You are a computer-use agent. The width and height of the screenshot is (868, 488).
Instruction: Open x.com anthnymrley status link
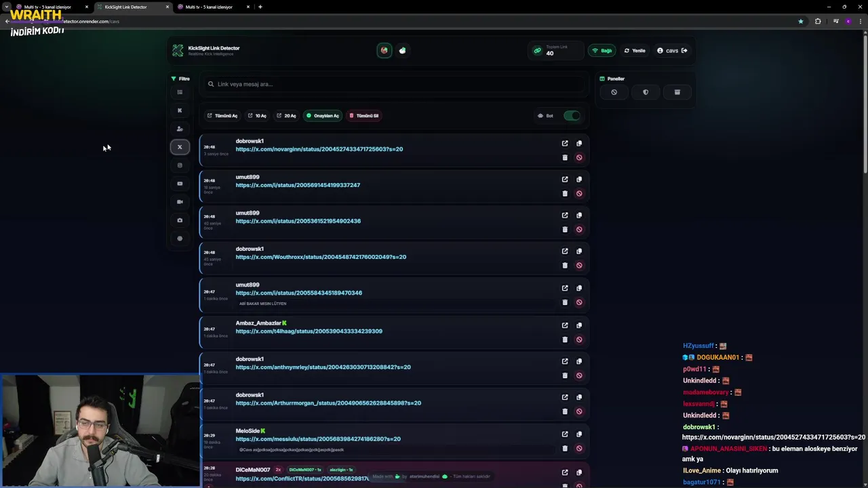point(323,367)
